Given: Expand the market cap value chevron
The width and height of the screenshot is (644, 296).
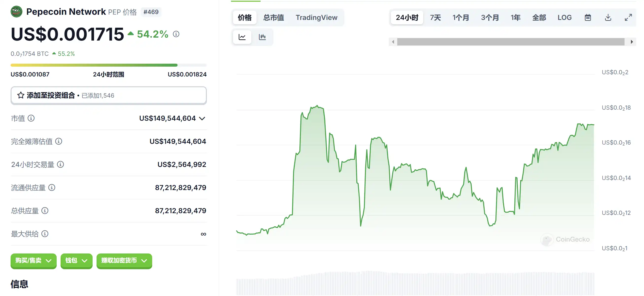Looking at the screenshot, I should tap(202, 118).
